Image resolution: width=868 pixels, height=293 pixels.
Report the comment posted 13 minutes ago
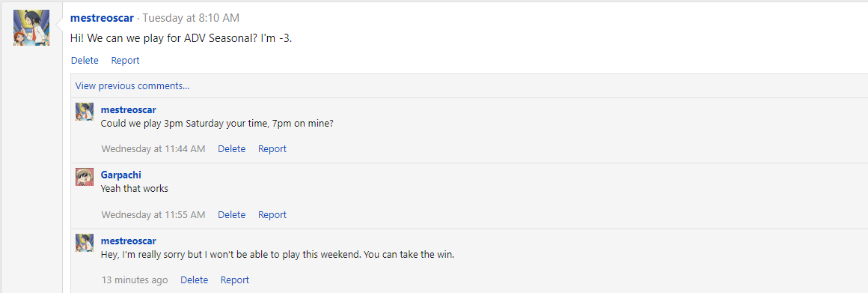point(235,280)
